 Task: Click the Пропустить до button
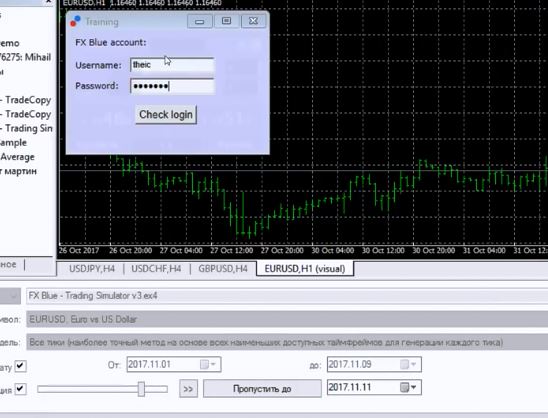(x=262, y=389)
